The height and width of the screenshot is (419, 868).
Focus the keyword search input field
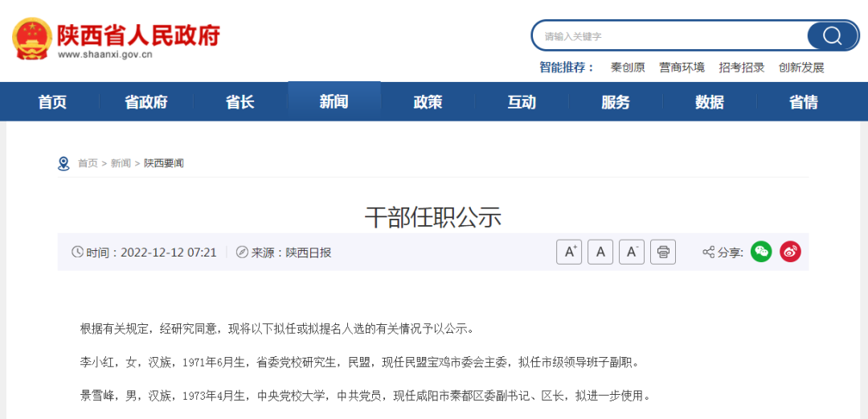(669, 36)
